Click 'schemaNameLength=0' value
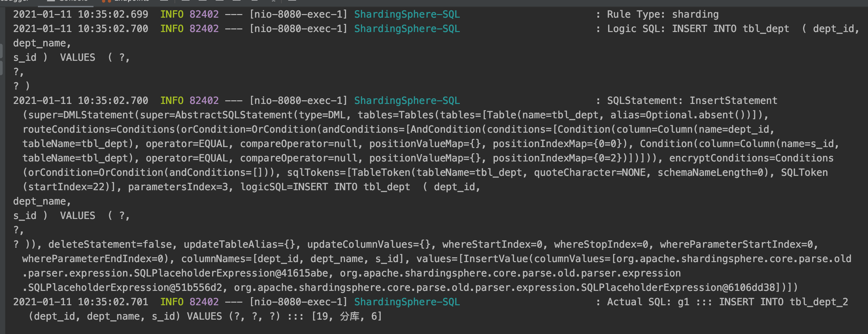This screenshot has width=868, height=334. coord(710,172)
